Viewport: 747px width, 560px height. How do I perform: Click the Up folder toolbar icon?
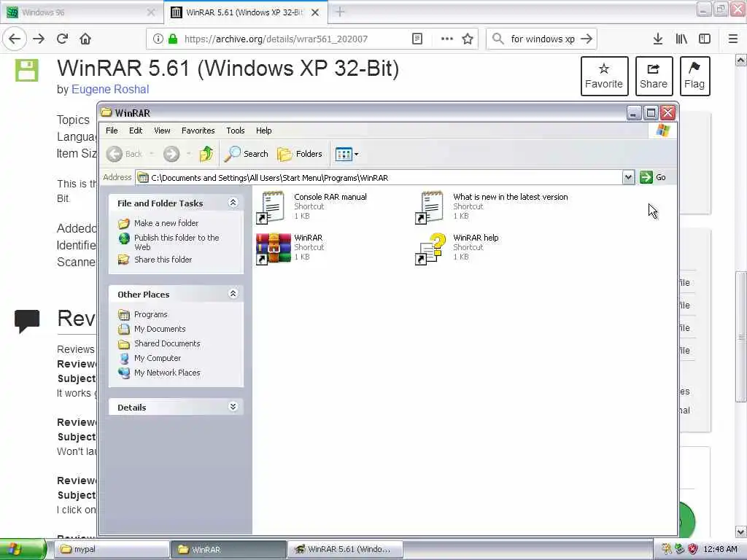click(206, 154)
